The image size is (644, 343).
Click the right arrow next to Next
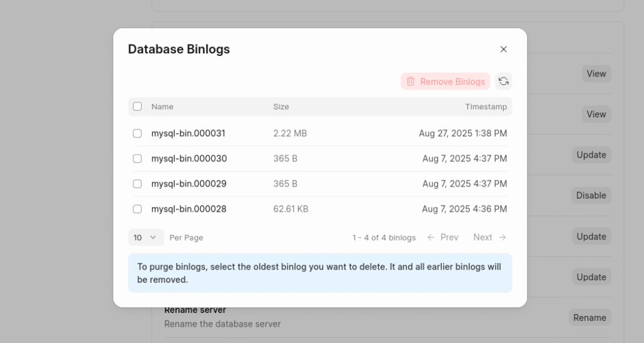click(502, 237)
